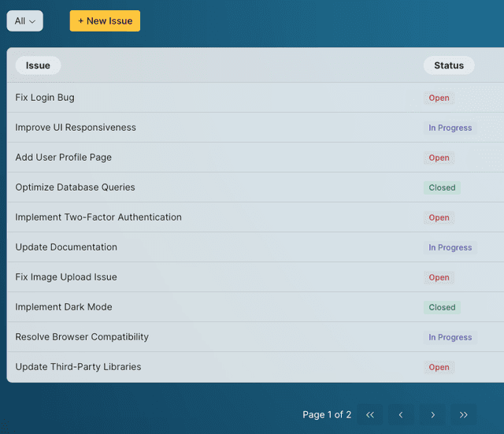Click the + New Issue button

(x=105, y=21)
